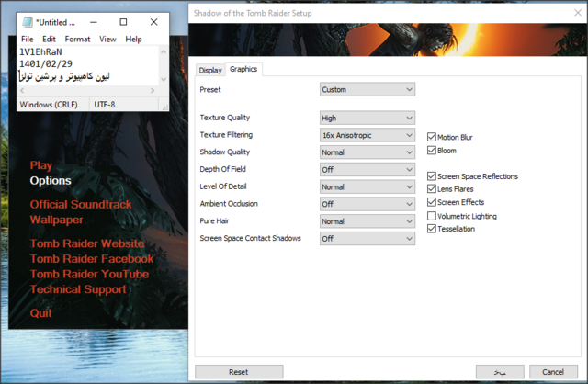Image resolution: width=588 pixels, height=384 pixels.
Task: Uncheck the Tessellation option
Action: click(432, 229)
